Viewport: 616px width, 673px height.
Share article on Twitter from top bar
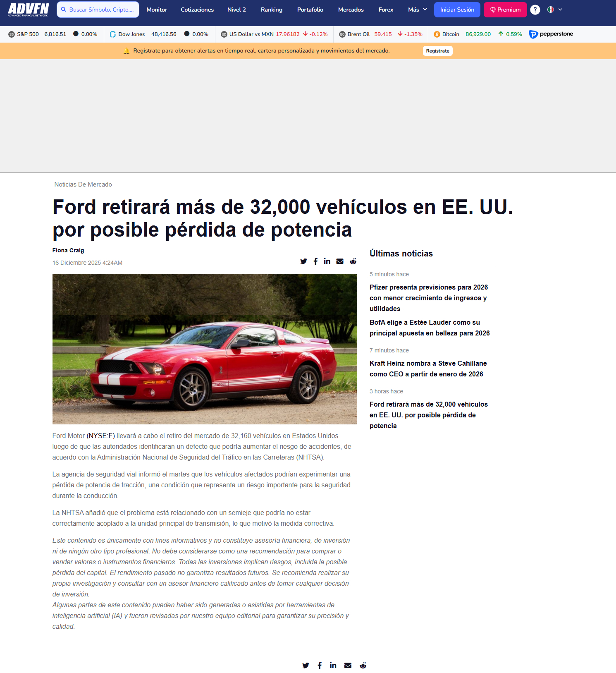(x=303, y=261)
